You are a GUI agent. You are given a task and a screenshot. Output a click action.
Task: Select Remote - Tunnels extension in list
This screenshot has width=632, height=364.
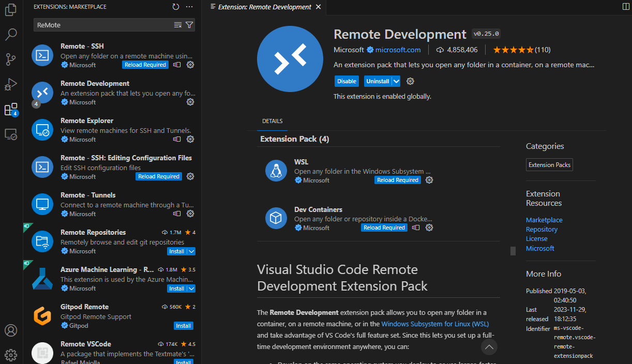pos(112,204)
